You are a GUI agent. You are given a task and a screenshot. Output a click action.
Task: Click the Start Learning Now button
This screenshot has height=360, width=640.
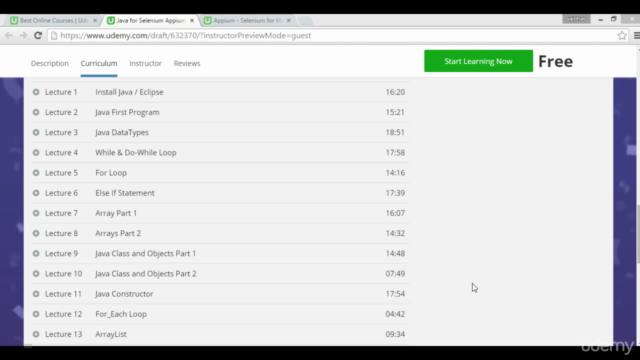(x=478, y=61)
